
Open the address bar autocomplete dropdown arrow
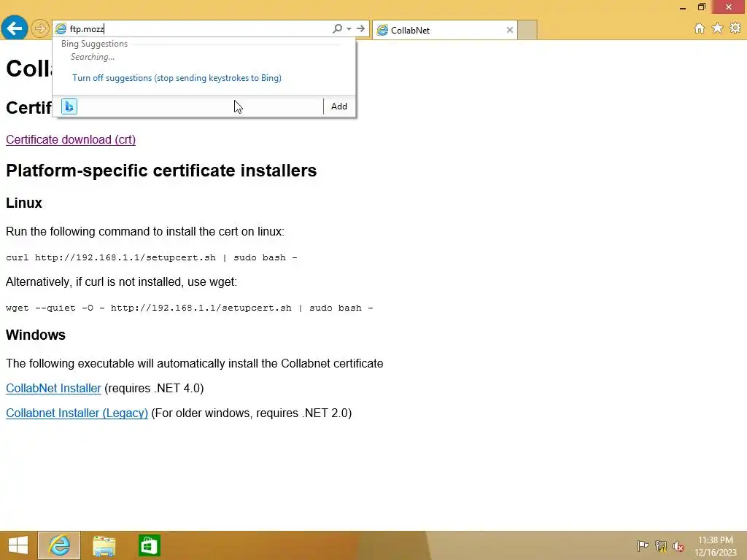coord(349,29)
